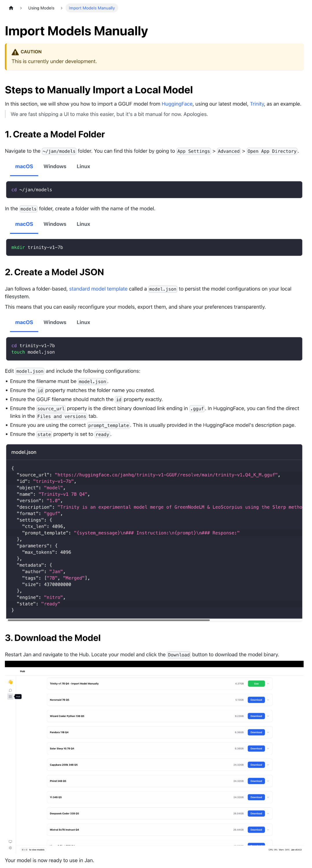
Task: Click the waving hand icon in the Jan sidebar
Action: tap(10, 682)
